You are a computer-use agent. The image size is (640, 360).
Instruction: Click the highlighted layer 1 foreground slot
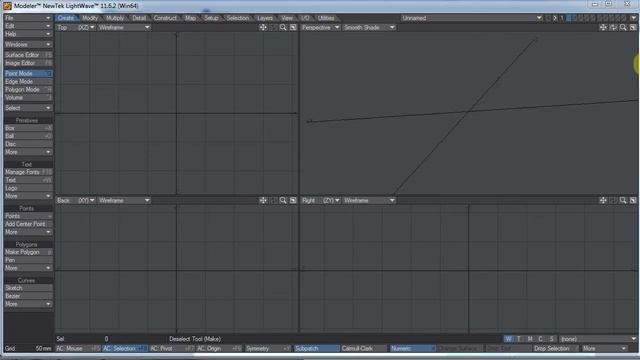pos(569,18)
